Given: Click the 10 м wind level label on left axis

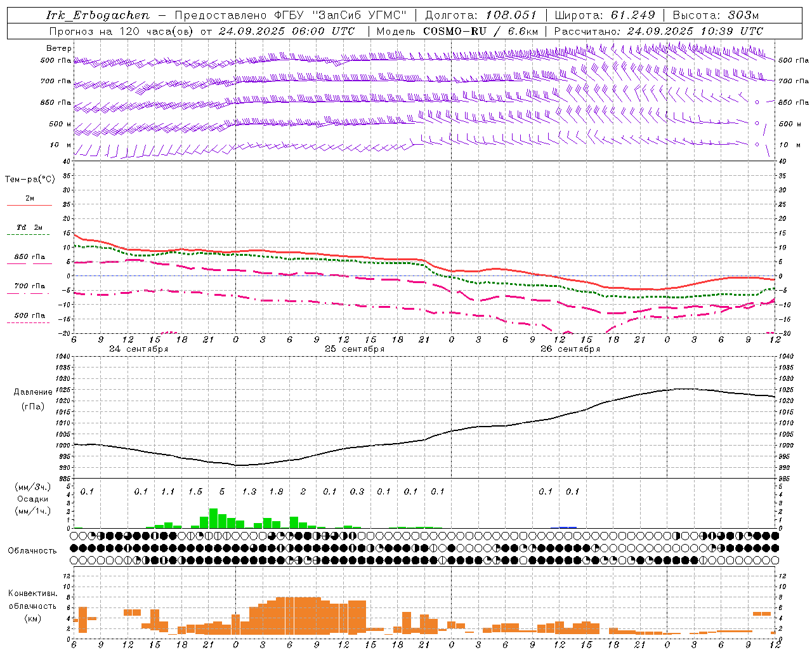Looking at the screenshot, I should [60, 145].
